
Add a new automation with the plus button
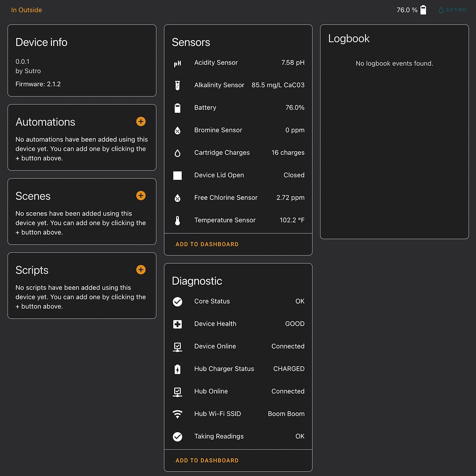coord(141,121)
